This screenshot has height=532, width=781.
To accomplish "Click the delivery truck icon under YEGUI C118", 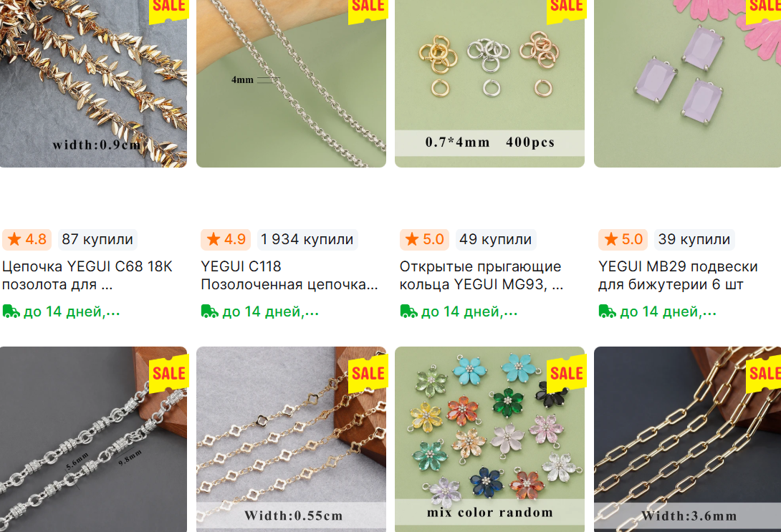I will click(210, 311).
